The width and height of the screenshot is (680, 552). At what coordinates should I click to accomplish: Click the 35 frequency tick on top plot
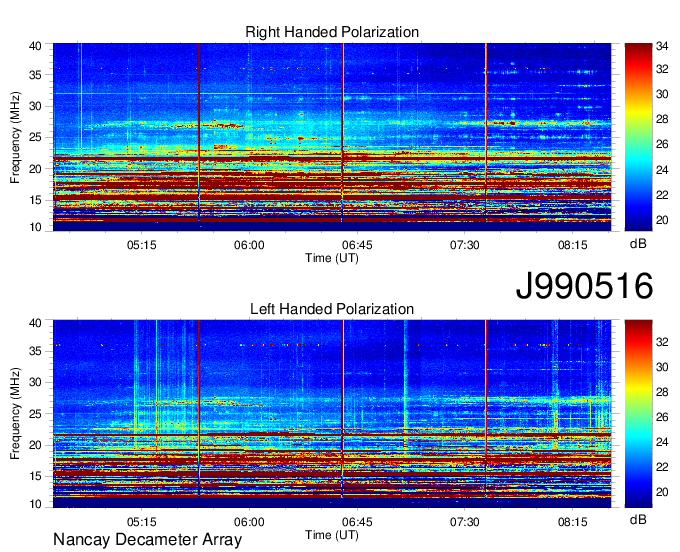pyautogui.click(x=35, y=75)
